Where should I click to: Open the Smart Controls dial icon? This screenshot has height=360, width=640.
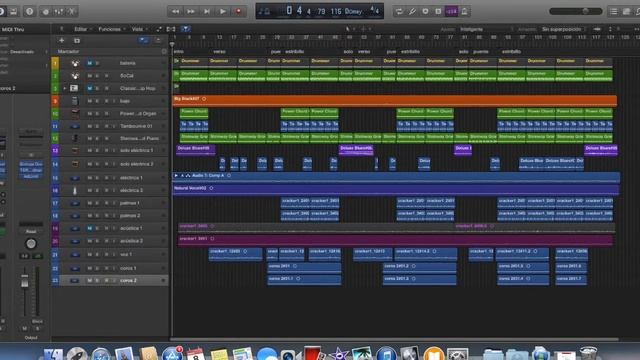coord(46,12)
